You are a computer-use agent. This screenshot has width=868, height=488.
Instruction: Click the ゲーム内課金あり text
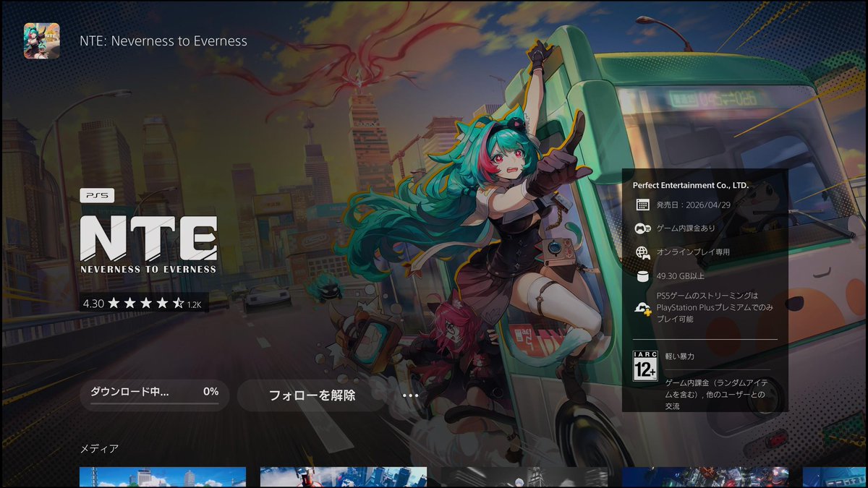click(687, 228)
